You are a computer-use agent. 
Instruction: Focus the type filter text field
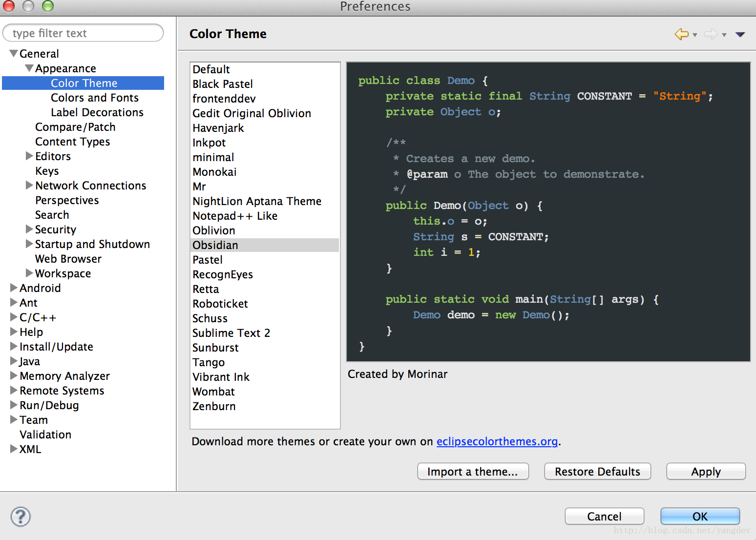point(83,33)
